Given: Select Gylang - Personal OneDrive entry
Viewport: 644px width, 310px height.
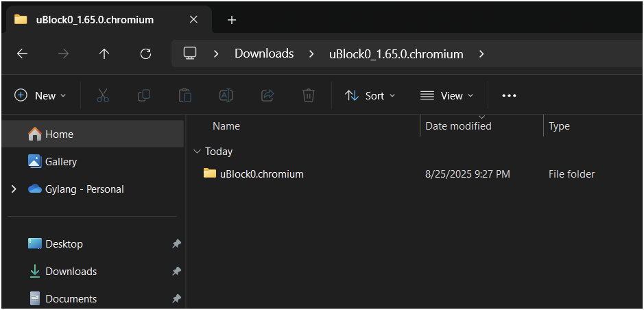Looking at the screenshot, I should (93, 189).
